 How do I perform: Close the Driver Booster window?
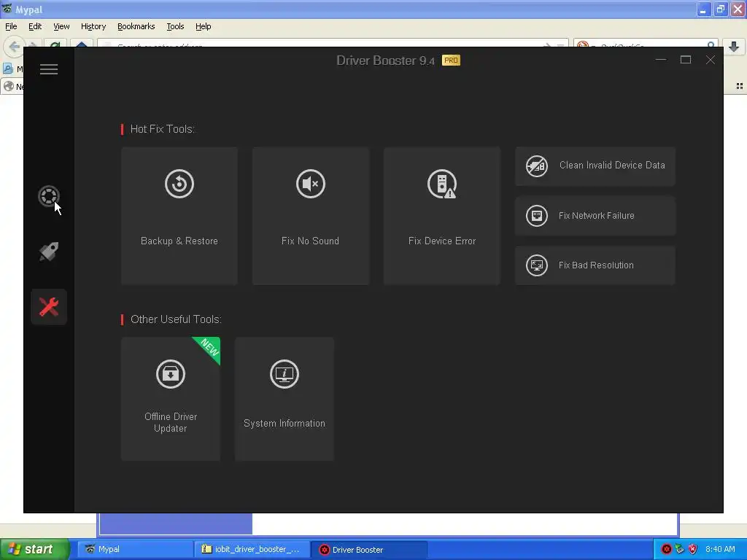(x=711, y=60)
